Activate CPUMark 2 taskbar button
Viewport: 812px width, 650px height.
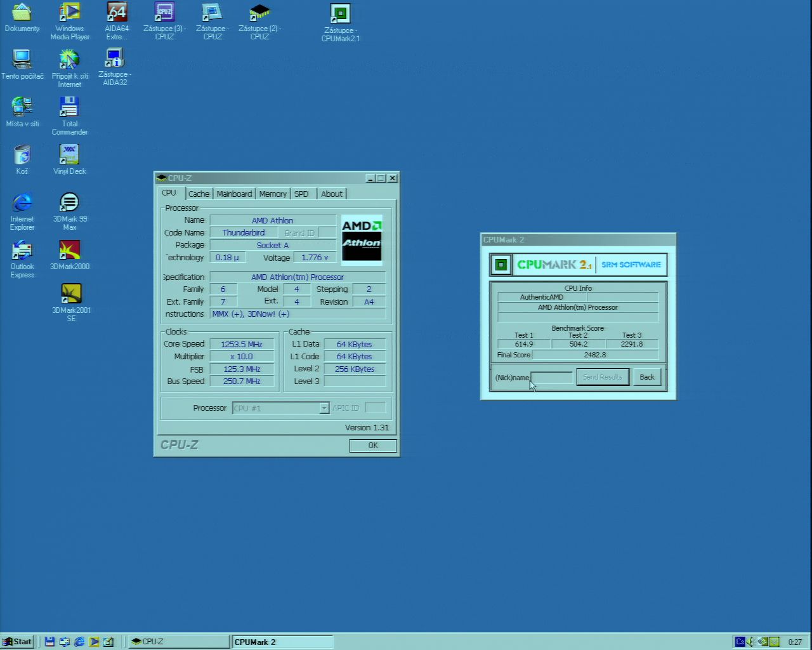click(282, 642)
